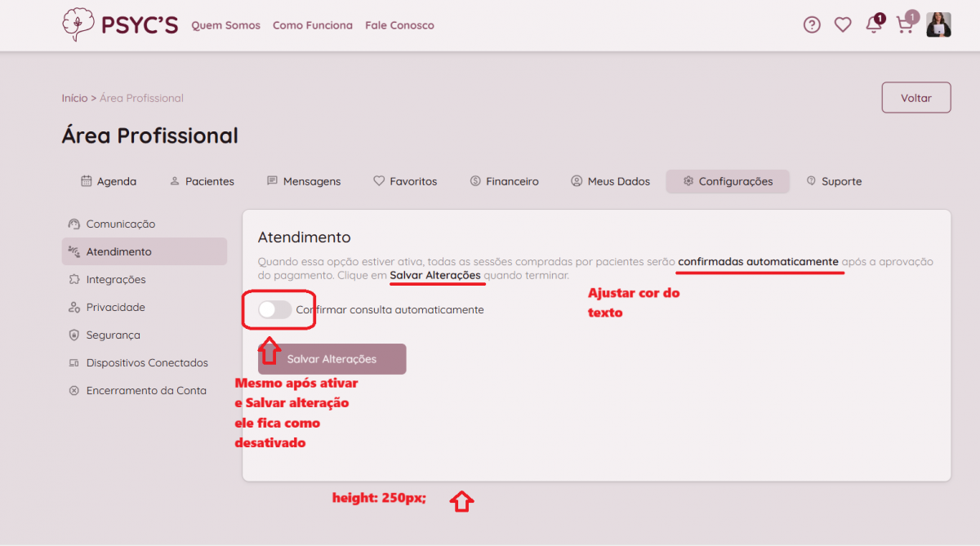Click the Início breadcrumb link
Viewport: 980px width, 546px height.
74,98
